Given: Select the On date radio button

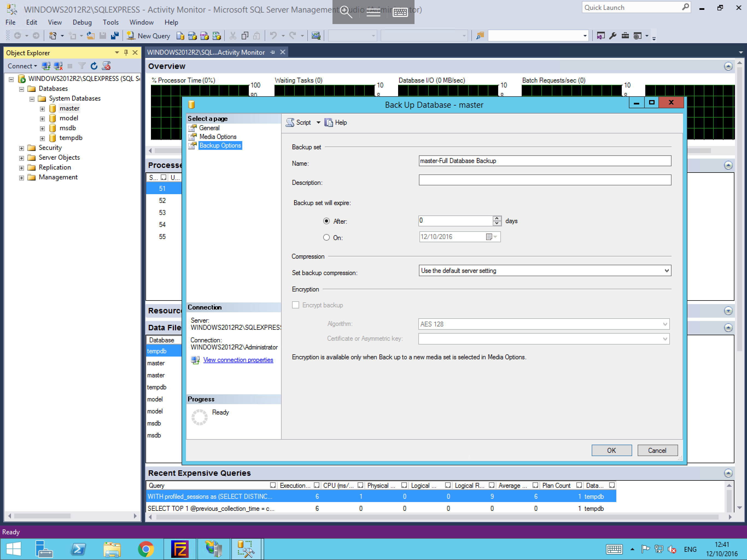Looking at the screenshot, I should 326,237.
